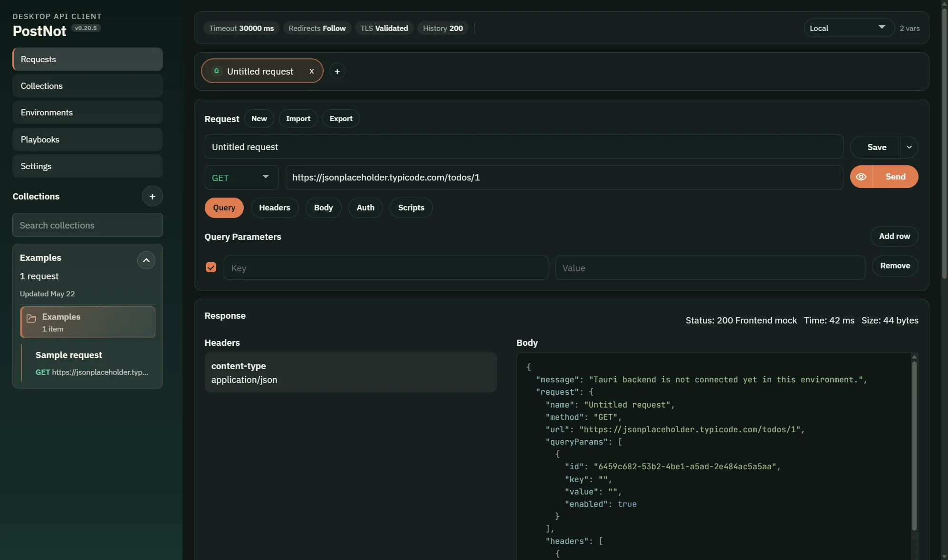Click the eye preview icon beside Send
This screenshot has width=948, height=560.
(861, 177)
